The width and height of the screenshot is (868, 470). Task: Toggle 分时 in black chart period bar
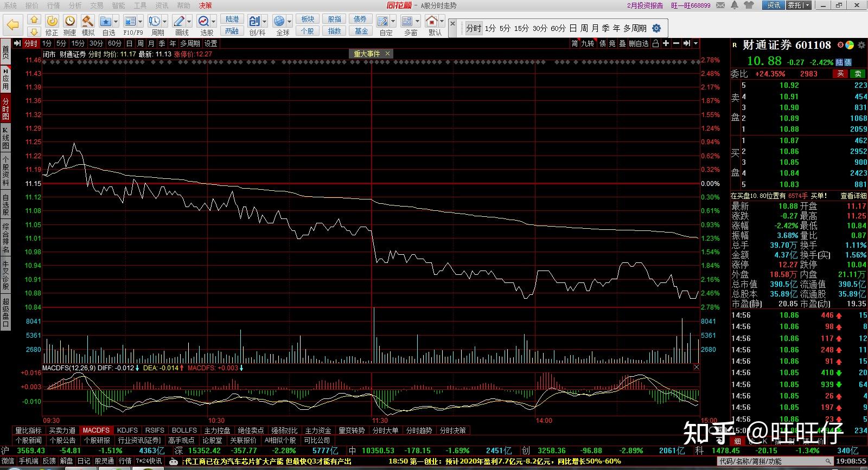(31, 43)
